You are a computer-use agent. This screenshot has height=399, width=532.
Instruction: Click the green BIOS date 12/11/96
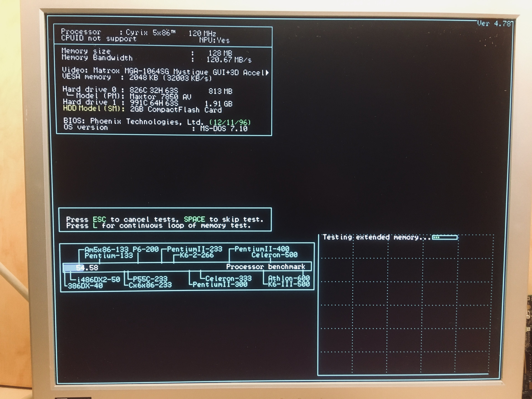pyautogui.click(x=230, y=122)
